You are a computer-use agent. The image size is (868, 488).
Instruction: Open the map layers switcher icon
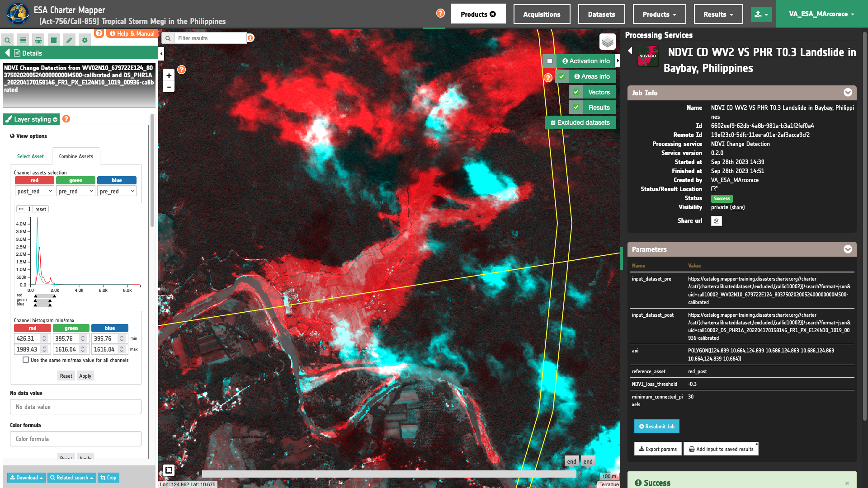608,42
